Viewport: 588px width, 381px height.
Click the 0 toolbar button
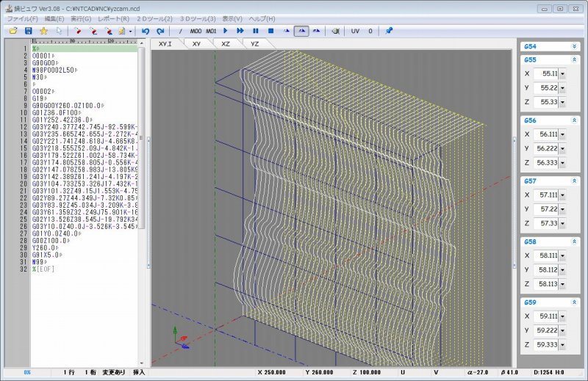click(370, 31)
